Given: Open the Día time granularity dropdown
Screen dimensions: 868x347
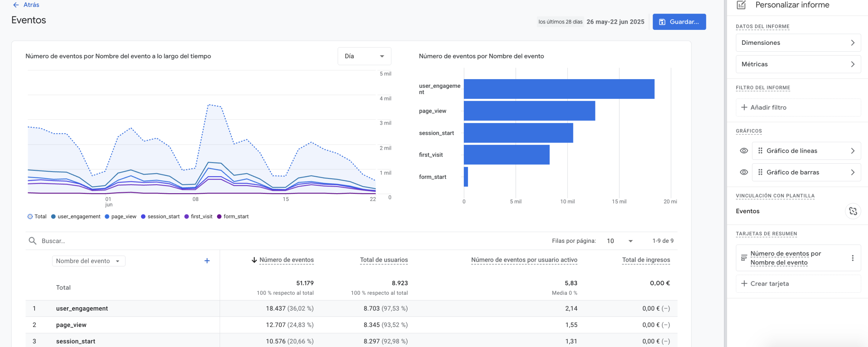Looking at the screenshot, I should pos(364,56).
